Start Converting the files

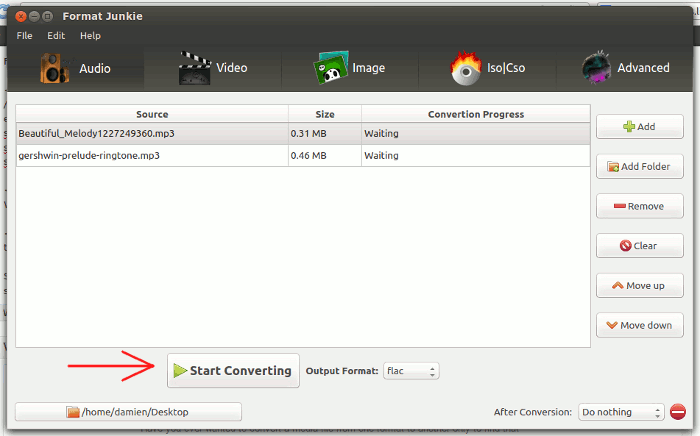point(233,371)
